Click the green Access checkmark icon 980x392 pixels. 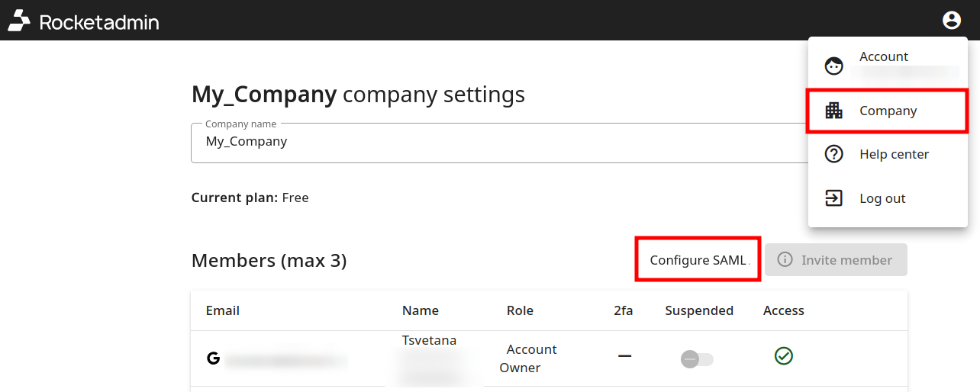[783, 355]
